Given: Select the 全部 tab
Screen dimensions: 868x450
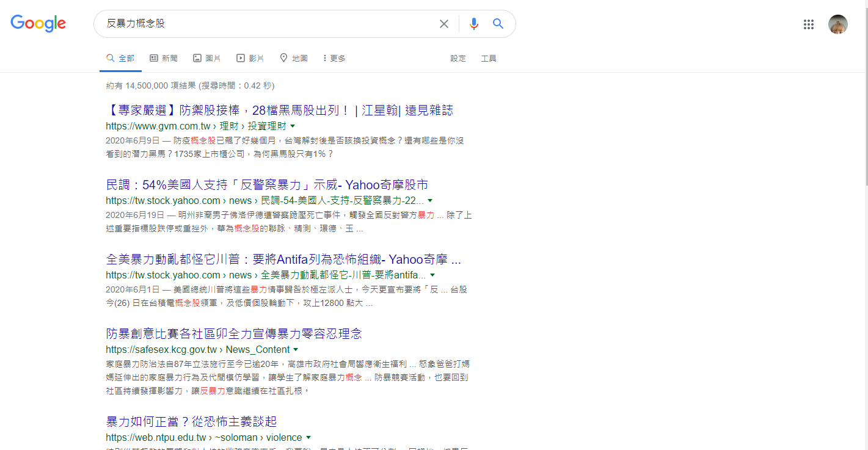Looking at the screenshot, I should [121, 58].
